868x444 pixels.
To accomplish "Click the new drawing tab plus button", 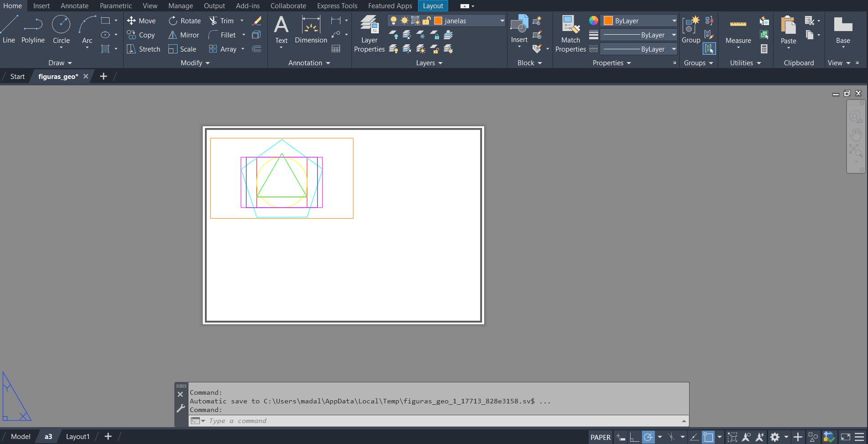I will point(104,76).
